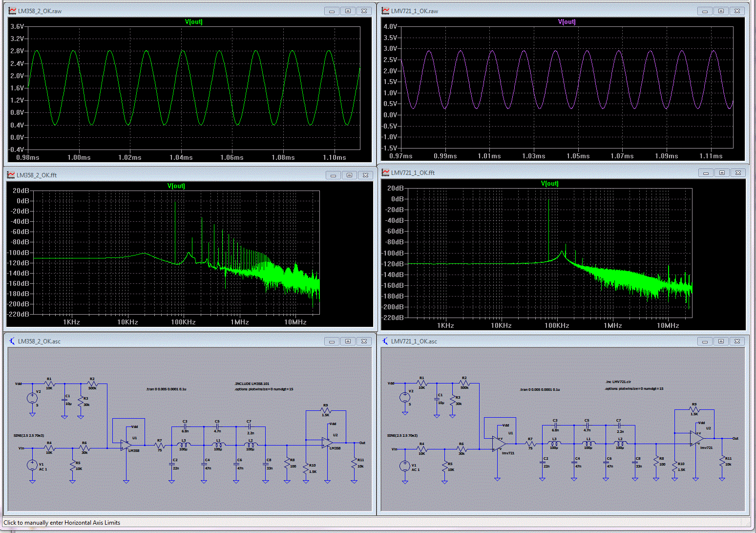Image resolution: width=756 pixels, height=533 pixels.
Task: Click the magenta V(out) trace label in LMV721 plot
Action: [x=567, y=21]
